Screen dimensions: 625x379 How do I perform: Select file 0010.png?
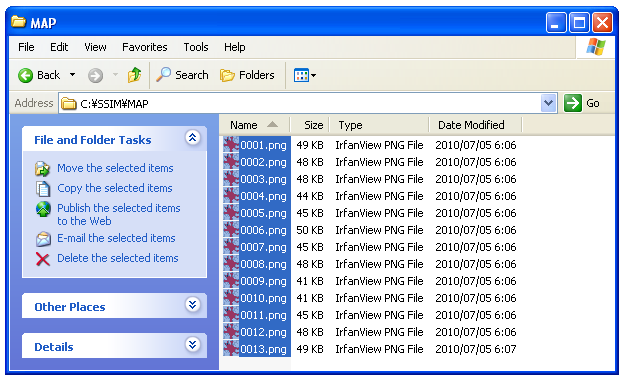click(263, 298)
